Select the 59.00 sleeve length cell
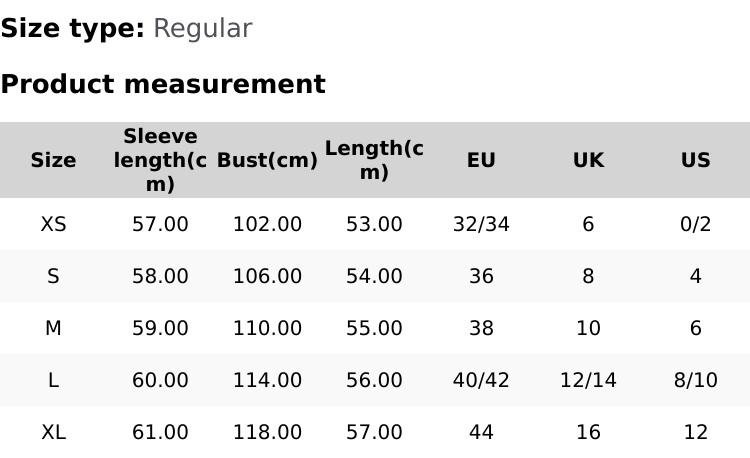The image size is (750, 458). [160, 328]
